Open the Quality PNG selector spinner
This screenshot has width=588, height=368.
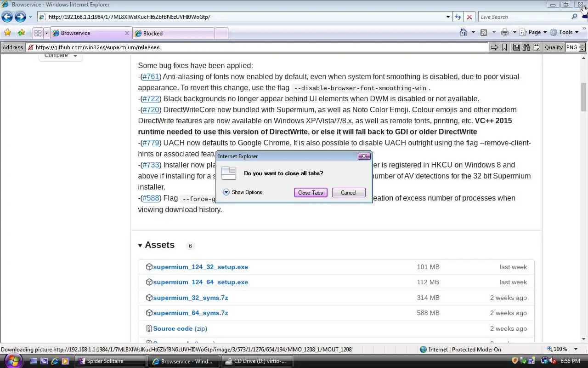tap(582, 47)
